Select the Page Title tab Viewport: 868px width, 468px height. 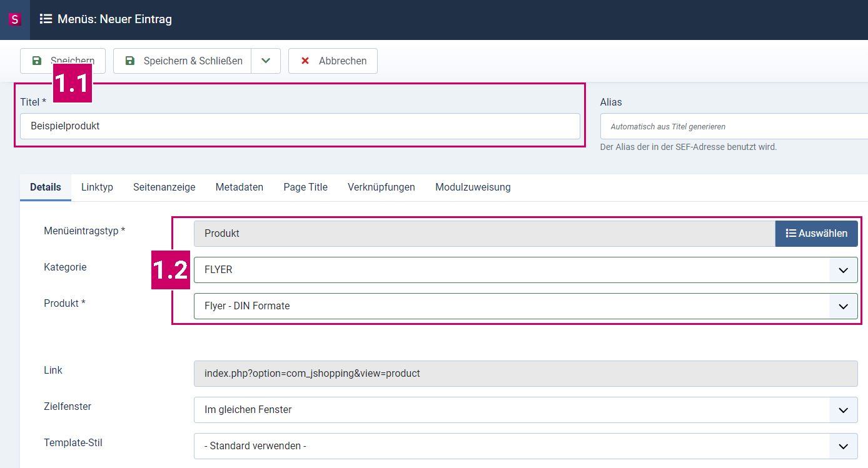click(305, 187)
